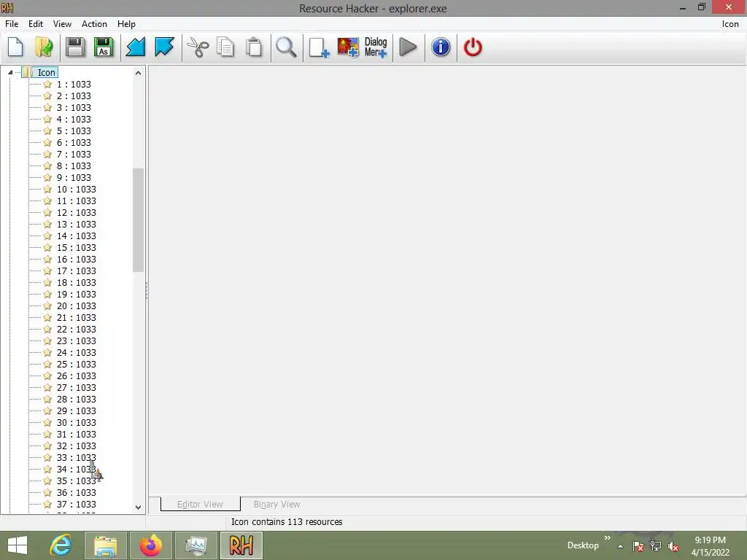Expand the Desktop toolbar chevron
This screenshot has height=560, width=747.
pyautogui.click(x=608, y=538)
